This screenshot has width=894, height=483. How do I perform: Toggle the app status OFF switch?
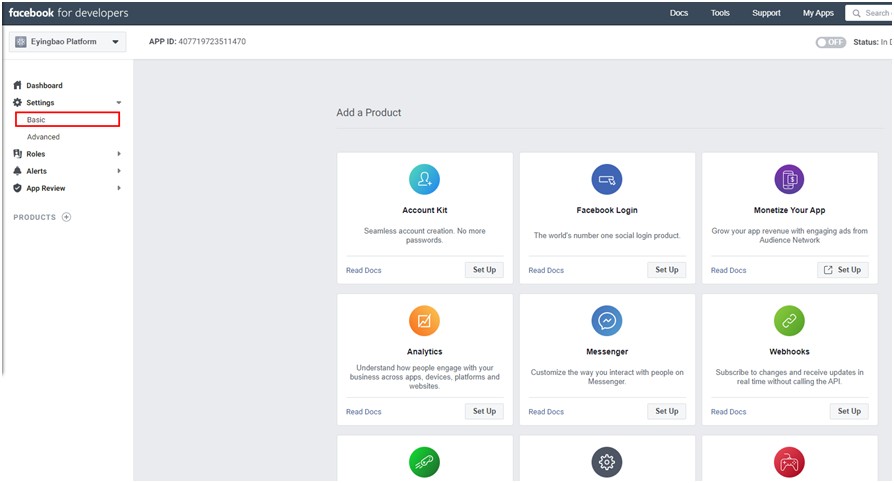830,42
